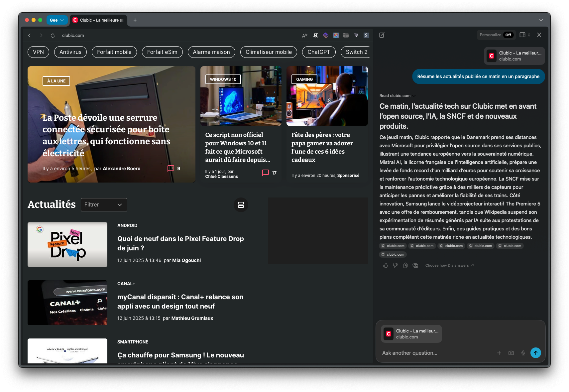Copy the Dia answer with copy icon
The height and width of the screenshot is (392, 569).
tap(405, 265)
